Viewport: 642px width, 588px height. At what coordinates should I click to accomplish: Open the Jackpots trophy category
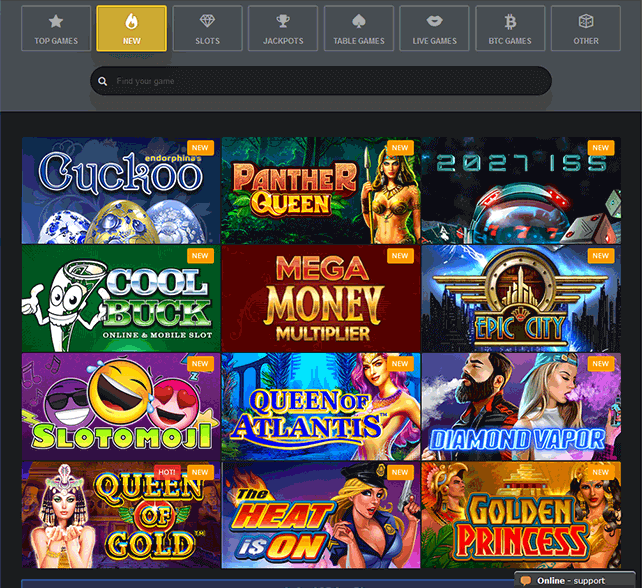(283, 21)
